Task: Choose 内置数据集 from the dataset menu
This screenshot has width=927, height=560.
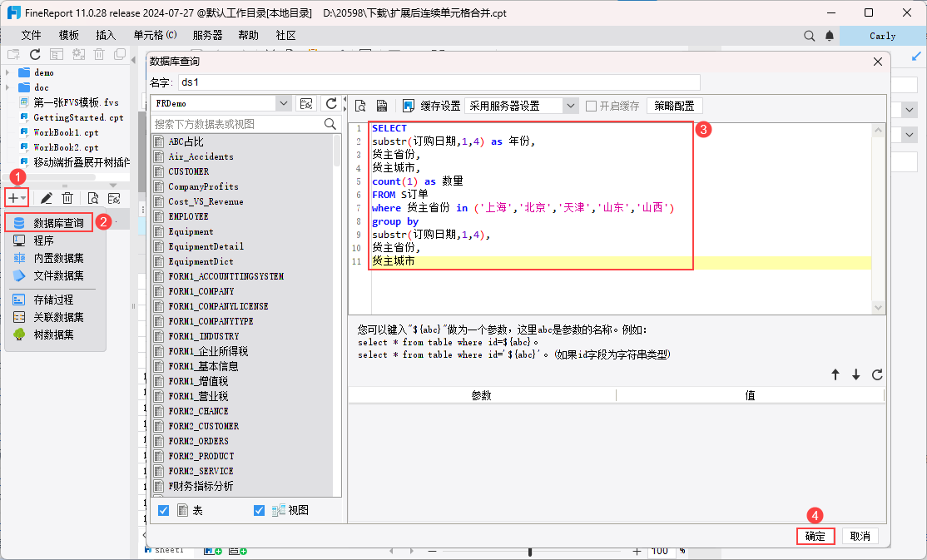Action: tap(58, 259)
